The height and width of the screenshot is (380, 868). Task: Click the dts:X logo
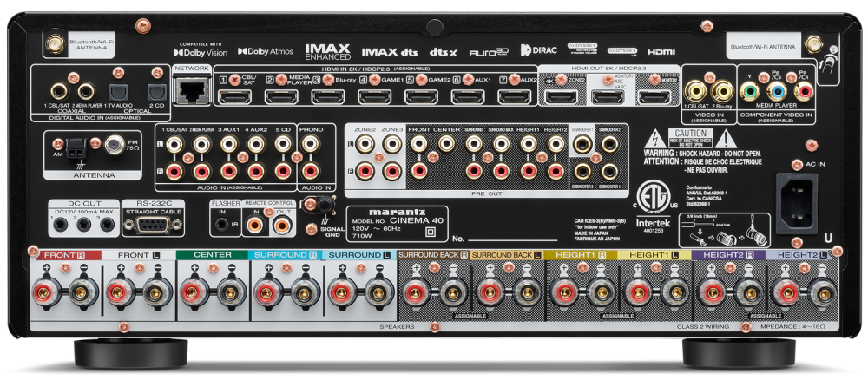[444, 53]
